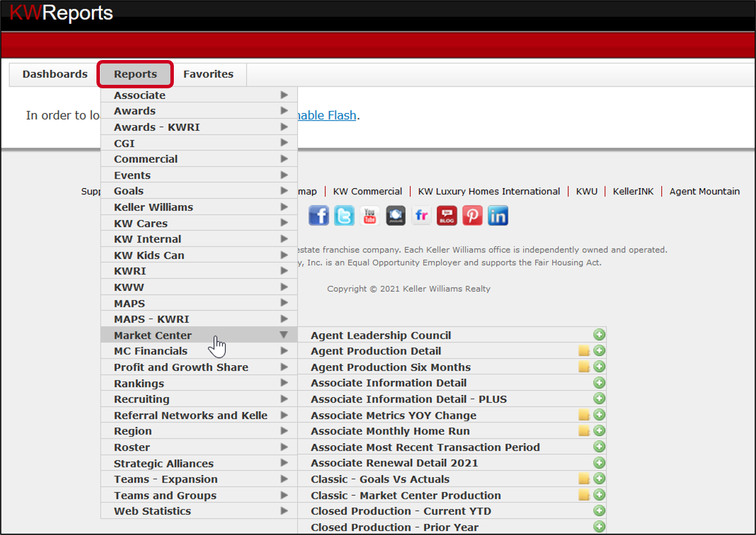Click green plus for Associate Monthly Home Run
The height and width of the screenshot is (535, 756).
point(599,431)
